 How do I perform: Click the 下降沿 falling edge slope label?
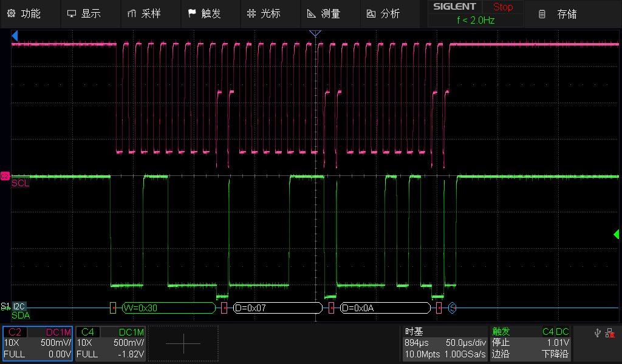click(555, 354)
